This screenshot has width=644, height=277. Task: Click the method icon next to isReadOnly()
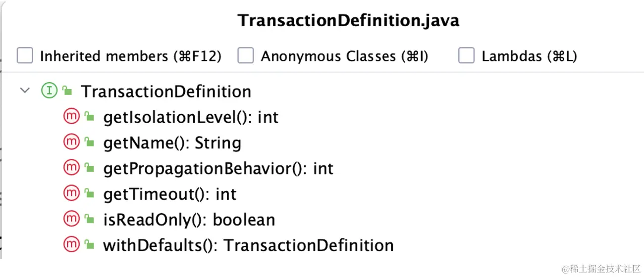pyautogui.click(x=72, y=219)
